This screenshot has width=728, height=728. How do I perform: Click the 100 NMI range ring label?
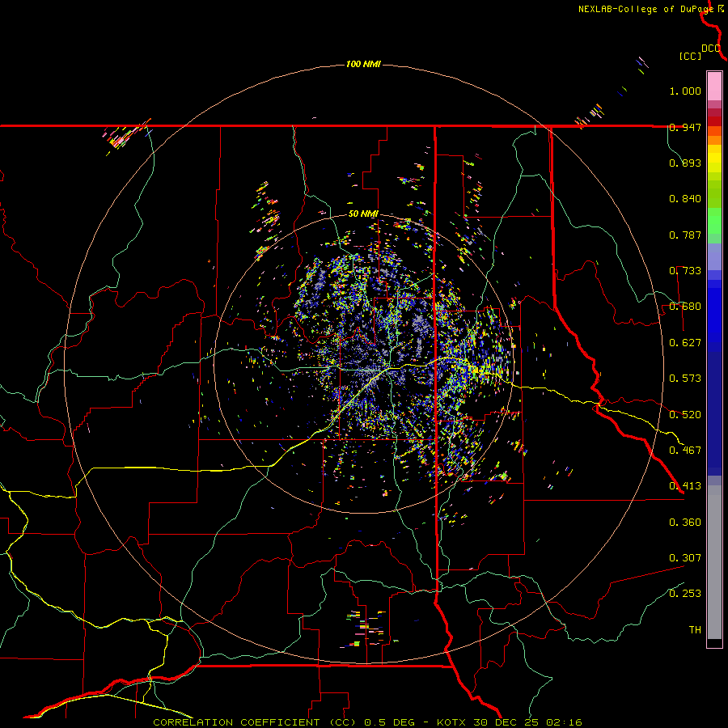tap(363, 64)
